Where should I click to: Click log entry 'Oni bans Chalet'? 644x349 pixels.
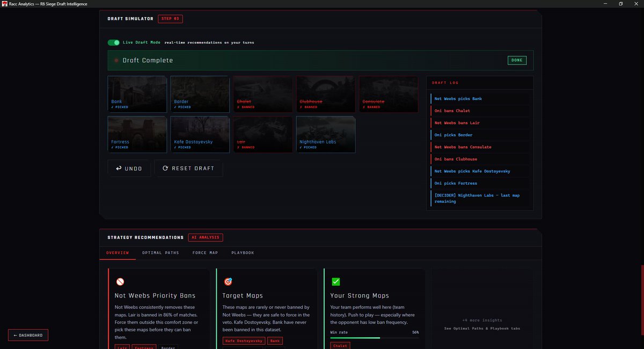tap(480, 111)
